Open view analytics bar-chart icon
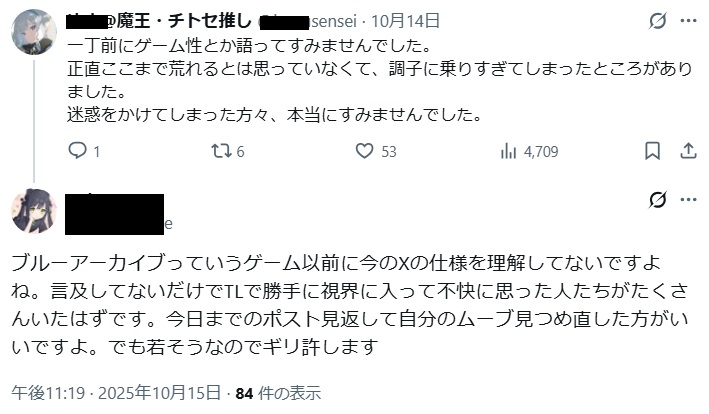The image size is (709, 414). [x=507, y=151]
